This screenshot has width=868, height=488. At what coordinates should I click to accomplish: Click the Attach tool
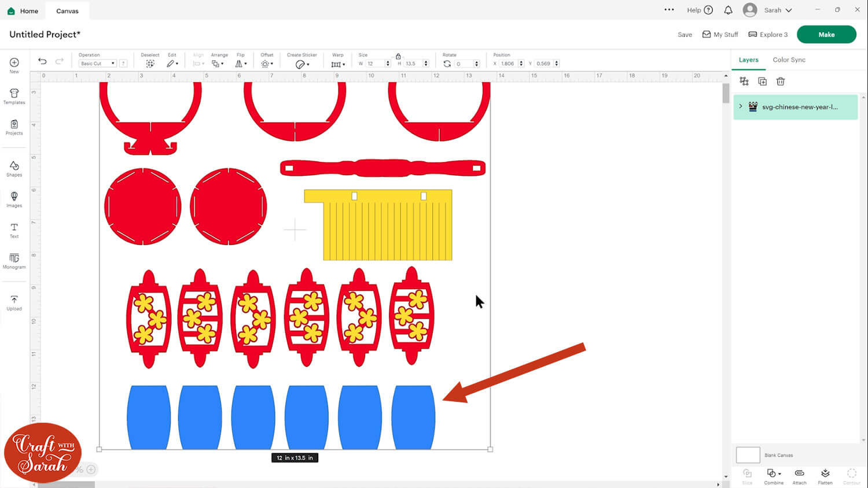pos(799,476)
